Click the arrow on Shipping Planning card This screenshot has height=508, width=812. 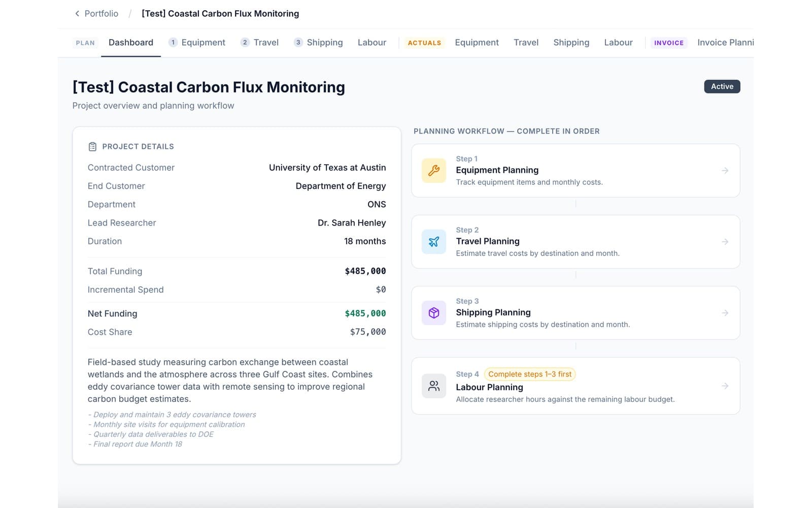pos(725,313)
